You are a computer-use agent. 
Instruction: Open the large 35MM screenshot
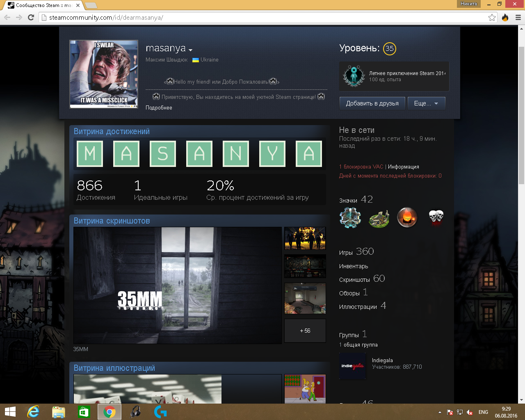coord(178,285)
